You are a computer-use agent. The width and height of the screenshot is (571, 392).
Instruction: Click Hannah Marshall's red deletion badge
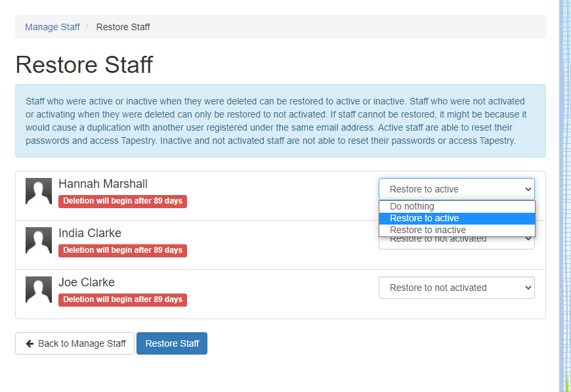(123, 201)
